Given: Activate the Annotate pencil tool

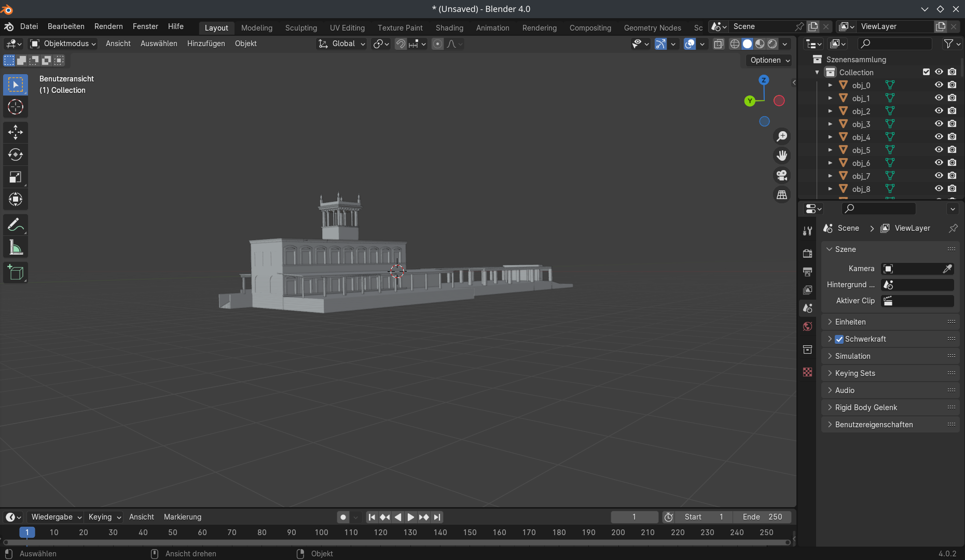Looking at the screenshot, I should pyautogui.click(x=16, y=225).
